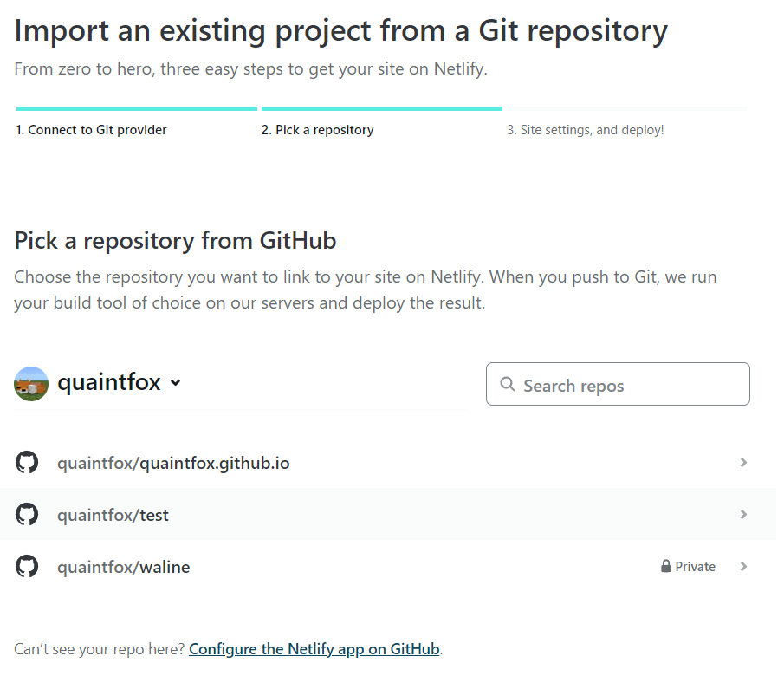Expand chevron for quaintfox/quaintfox.github.io row
The height and width of the screenshot is (676, 784).
pyautogui.click(x=743, y=463)
